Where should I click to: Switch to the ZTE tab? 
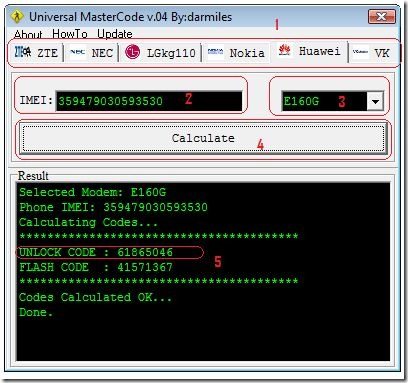(36, 53)
